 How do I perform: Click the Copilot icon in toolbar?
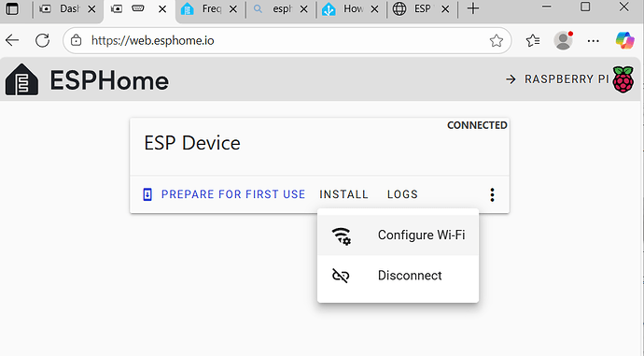pos(624,40)
